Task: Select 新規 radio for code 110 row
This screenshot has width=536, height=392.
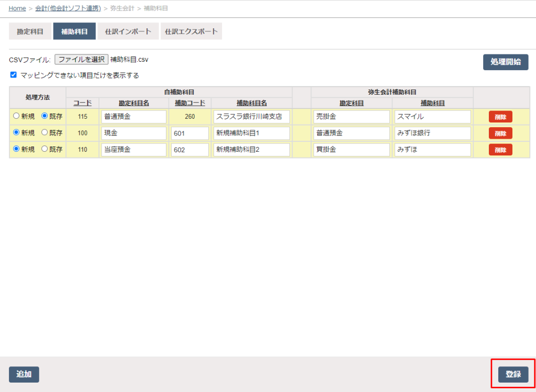Action: click(x=16, y=149)
